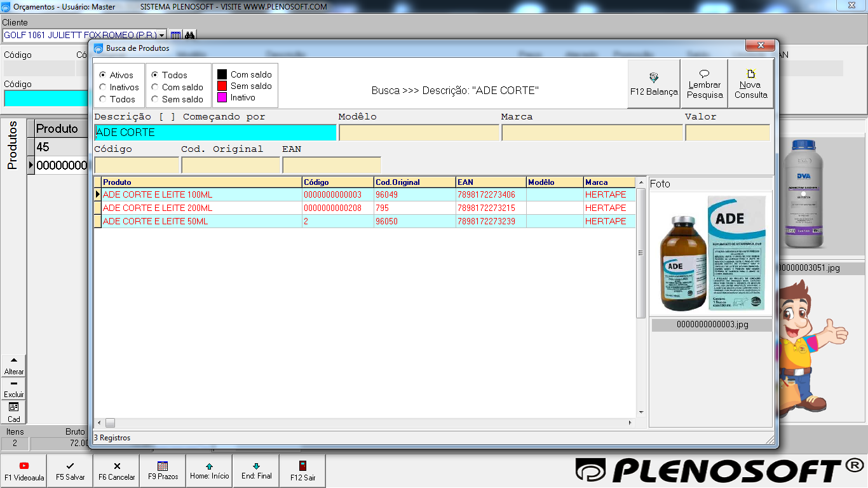The height and width of the screenshot is (488, 868).
Task: Start a Nova Consulta
Action: coord(750,84)
